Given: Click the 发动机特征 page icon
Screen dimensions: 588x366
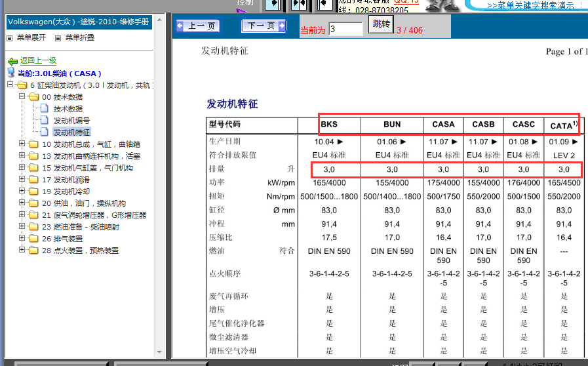Looking at the screenshot, I should (x=45, y=132).
